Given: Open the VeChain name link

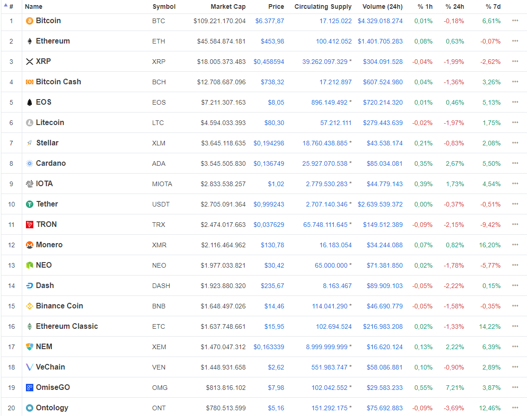Looking at the screenshot, I should [x=50, y=367].
